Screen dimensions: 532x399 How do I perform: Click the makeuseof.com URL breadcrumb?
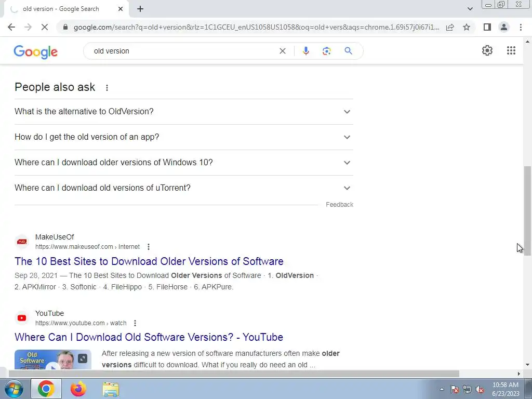click(x=87, y=247)
